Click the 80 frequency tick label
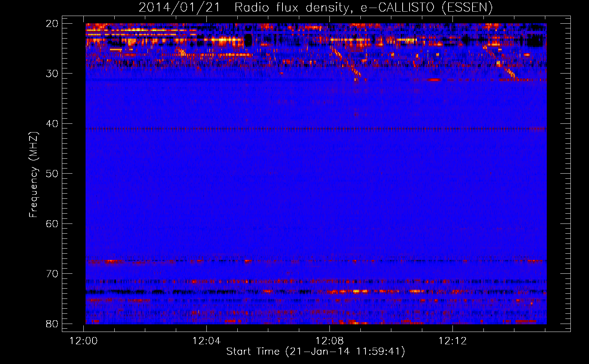 (x=52, y=324)
